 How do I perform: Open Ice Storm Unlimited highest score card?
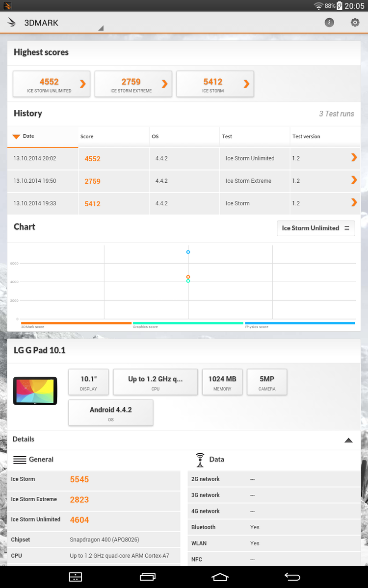click(52, 84)
